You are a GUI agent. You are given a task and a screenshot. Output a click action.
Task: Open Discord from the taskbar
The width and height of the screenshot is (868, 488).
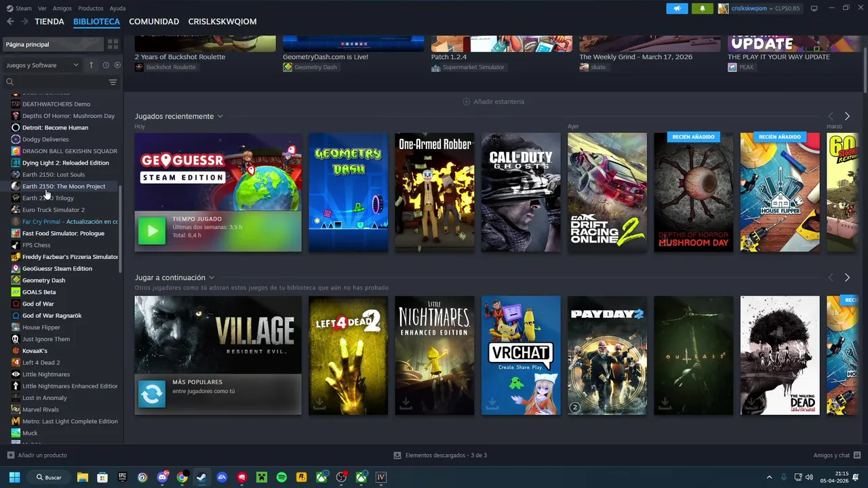pos(162,477)
